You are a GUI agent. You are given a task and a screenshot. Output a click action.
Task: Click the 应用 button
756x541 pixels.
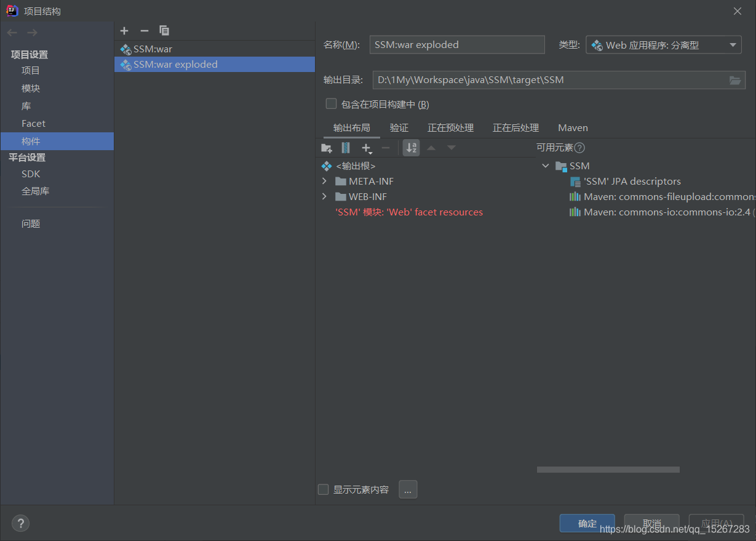[x=717, y=524]
